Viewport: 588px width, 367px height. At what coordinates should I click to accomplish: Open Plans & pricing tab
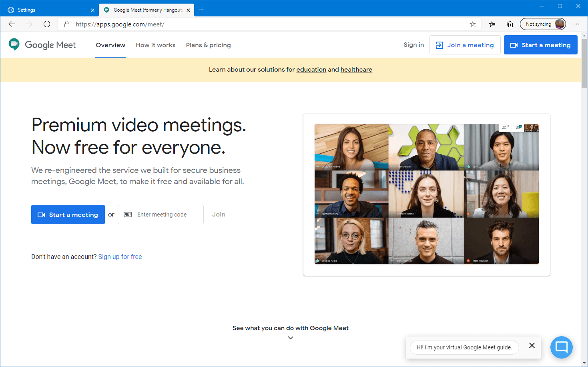(x=208, y=45)
